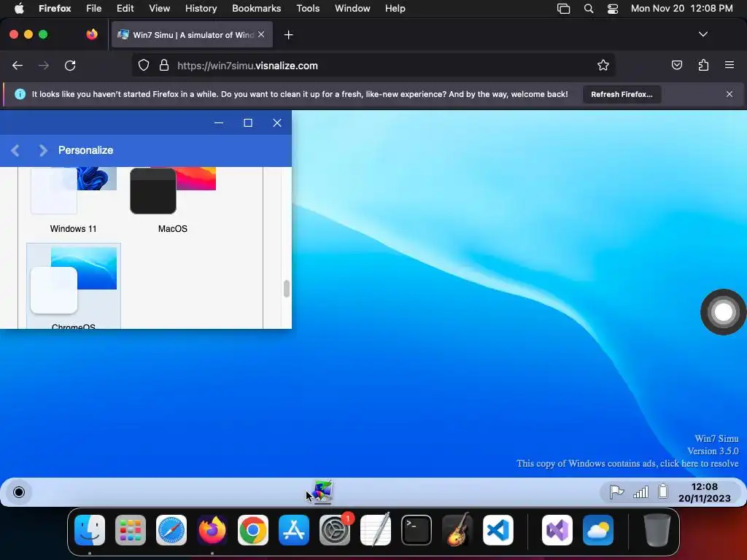
Task: Open the Weather app from the Dock
Action: coord(598,530)
